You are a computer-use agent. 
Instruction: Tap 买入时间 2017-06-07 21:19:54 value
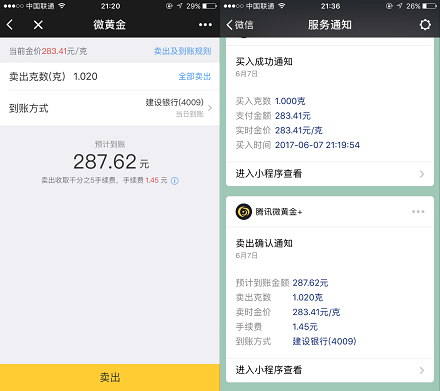coord(317,145)
